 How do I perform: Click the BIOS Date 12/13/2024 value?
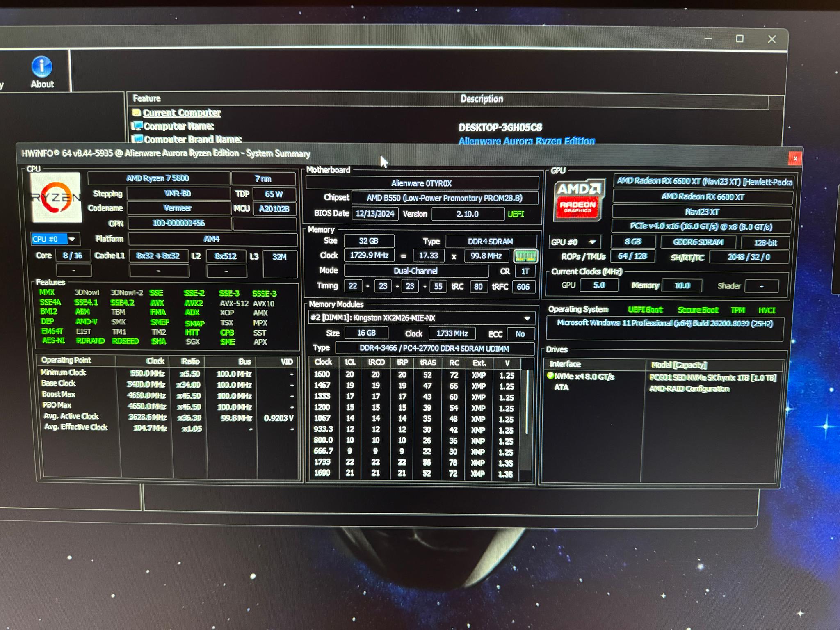point(375,214)
